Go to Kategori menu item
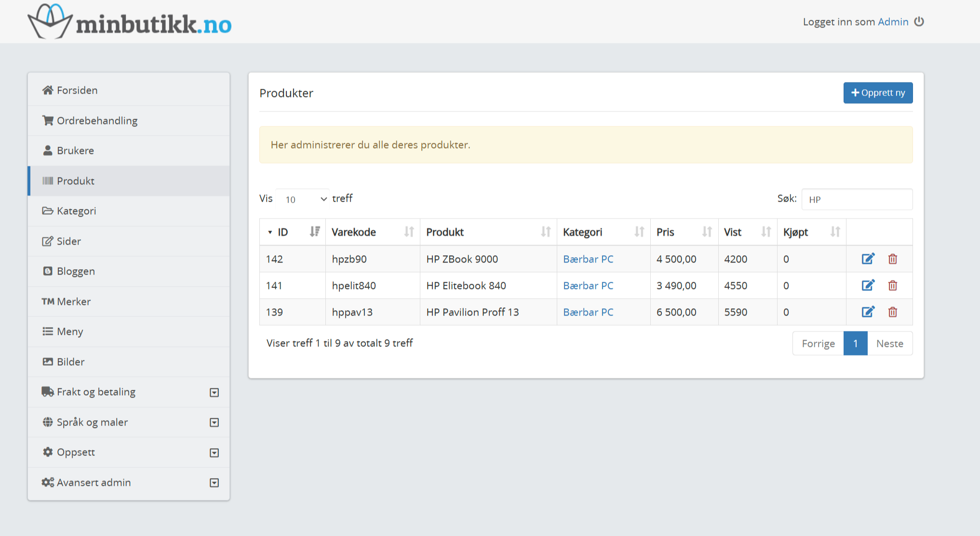 (76, 211)
